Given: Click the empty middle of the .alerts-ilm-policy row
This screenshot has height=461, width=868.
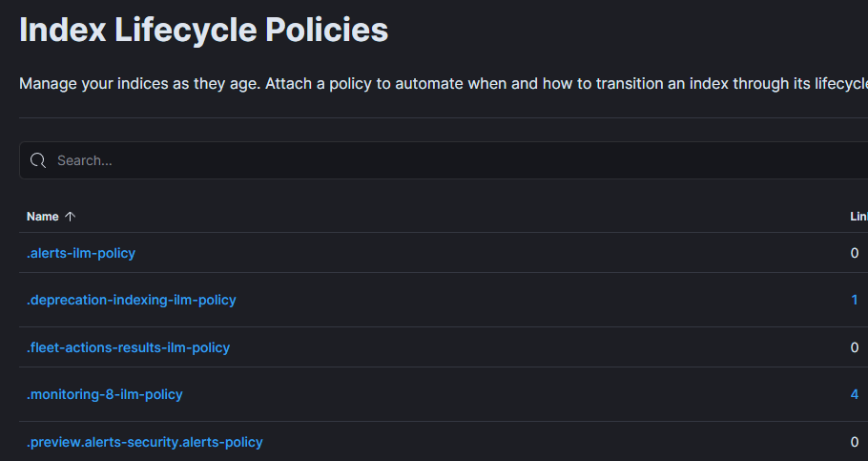Looking at the screenshot, I should 477,253.
